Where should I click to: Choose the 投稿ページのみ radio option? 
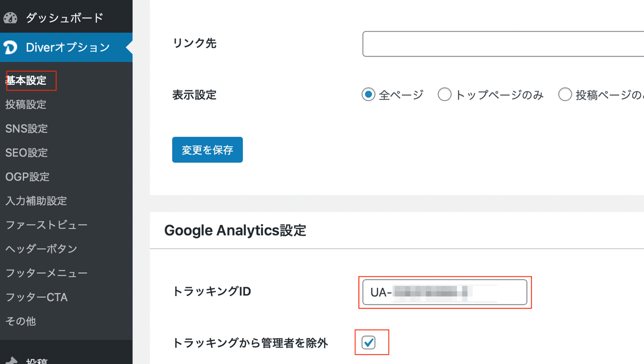(x=565, y=95)
